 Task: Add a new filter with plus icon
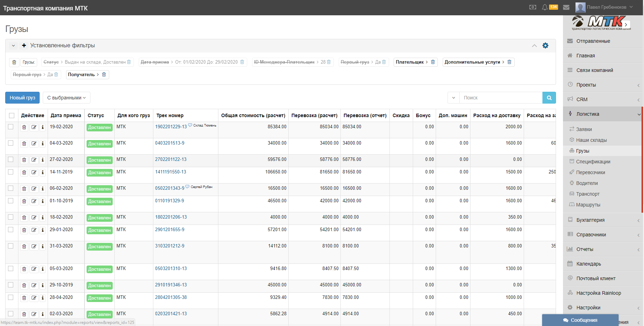pos(24,46)
